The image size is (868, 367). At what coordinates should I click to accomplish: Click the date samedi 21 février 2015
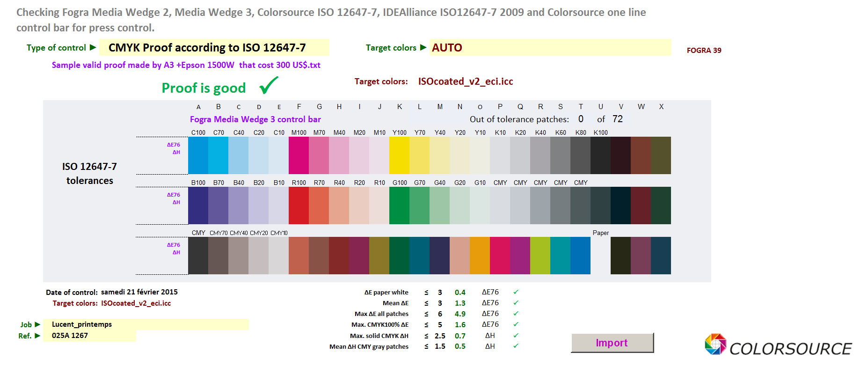(139, 292)
